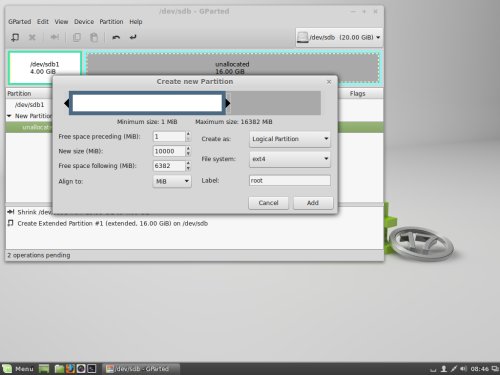This screenshot has width=500, height=375.
Task: Click the Resize/Move toolbar icon
Action: coord(55,37)
